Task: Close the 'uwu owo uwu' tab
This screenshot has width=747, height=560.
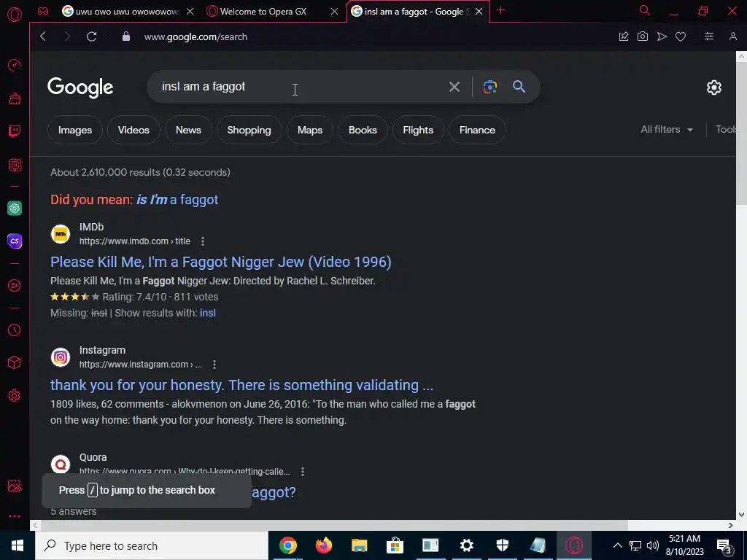Action: tap(190, 12)
